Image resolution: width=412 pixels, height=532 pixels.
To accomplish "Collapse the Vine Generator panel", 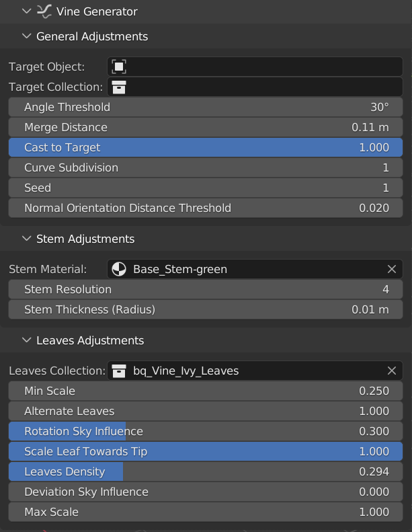I will coord(27,11).
